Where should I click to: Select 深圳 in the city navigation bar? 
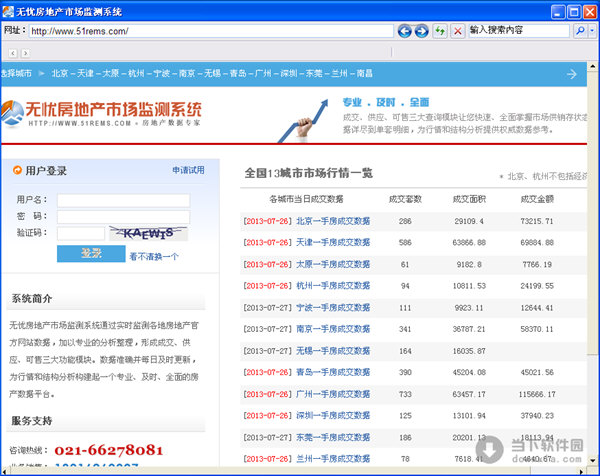289,74
